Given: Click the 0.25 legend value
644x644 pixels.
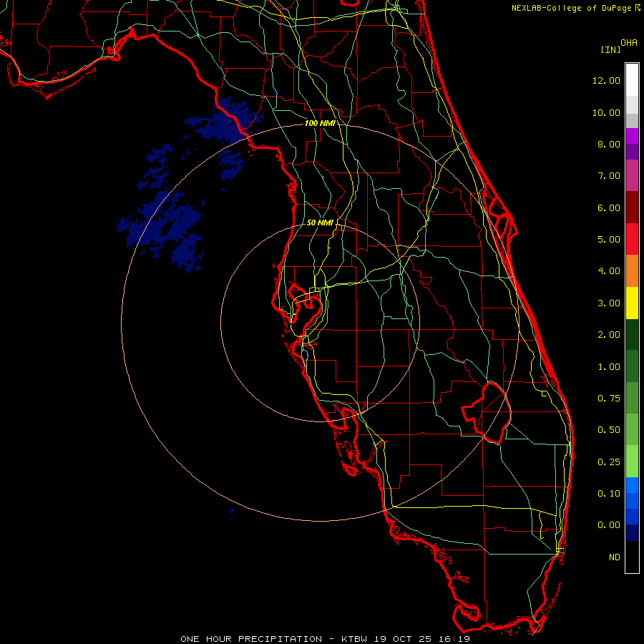Looking at the screenshot, I should [x=609, y=462].
